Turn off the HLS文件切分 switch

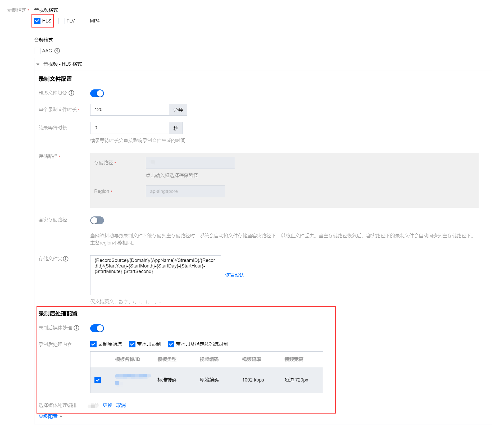[x=97, y=93]
